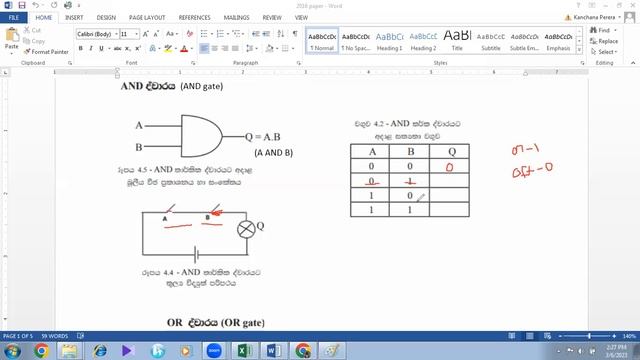Open Zoom app from the taskbar
Image resolution: width=640 pixels, height=360 pixels.
pyautogui.click(x=214, y=351)
